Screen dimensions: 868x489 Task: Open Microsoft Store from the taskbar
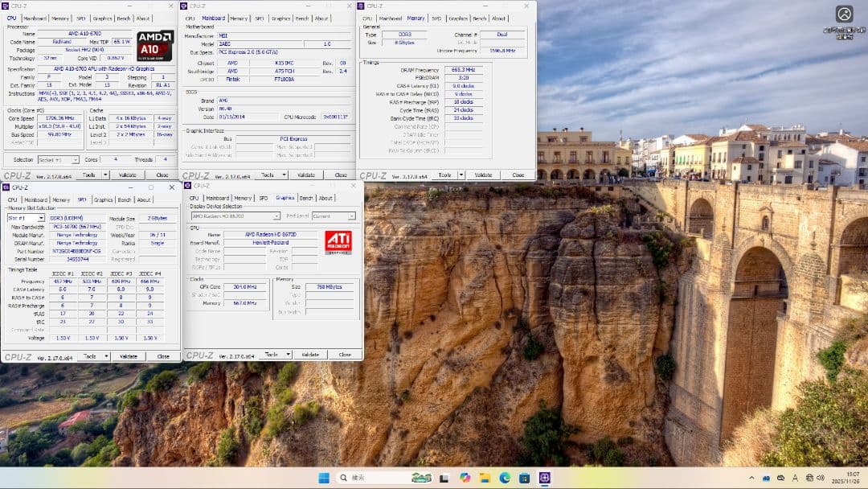point(524,479)
